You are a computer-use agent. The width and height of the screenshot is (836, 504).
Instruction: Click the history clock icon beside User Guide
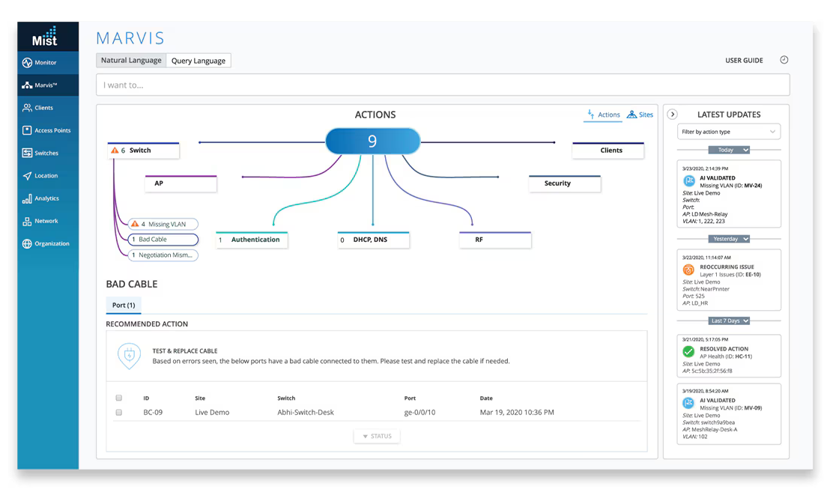(x=784, y=60)
